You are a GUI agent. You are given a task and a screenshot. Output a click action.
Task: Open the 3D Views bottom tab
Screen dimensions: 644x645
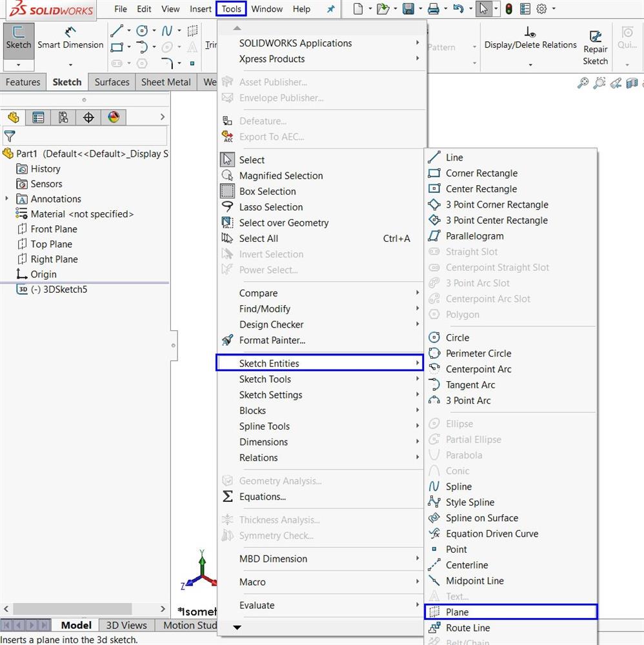click(x=126, y=625)
